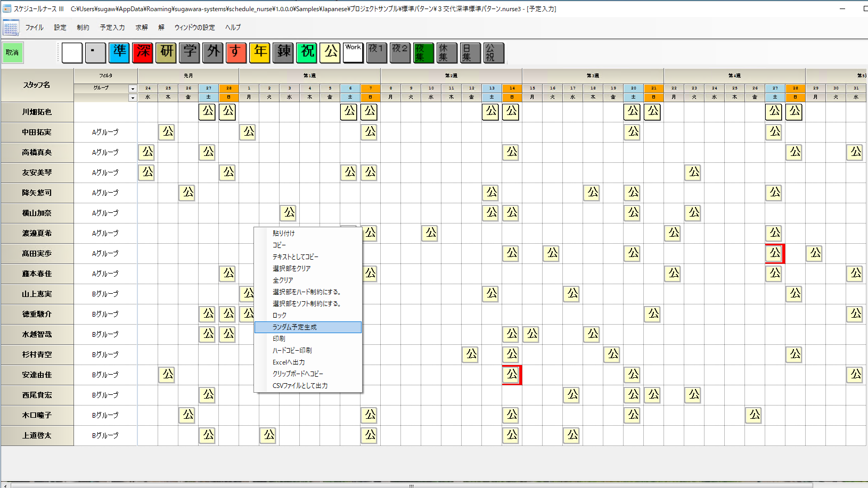Pick the 休集 shift icon

click(447, 53)
